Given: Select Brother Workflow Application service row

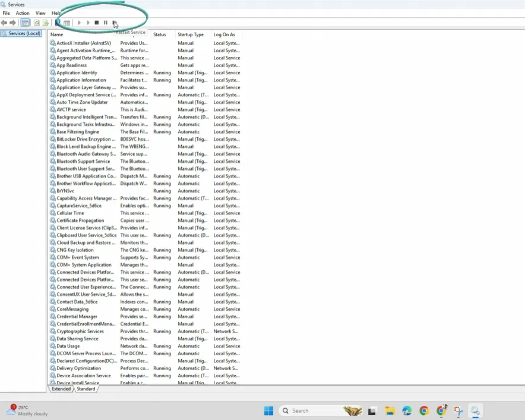Looking at the screenshot, I should pyautogui.click(x=145, y=184).
